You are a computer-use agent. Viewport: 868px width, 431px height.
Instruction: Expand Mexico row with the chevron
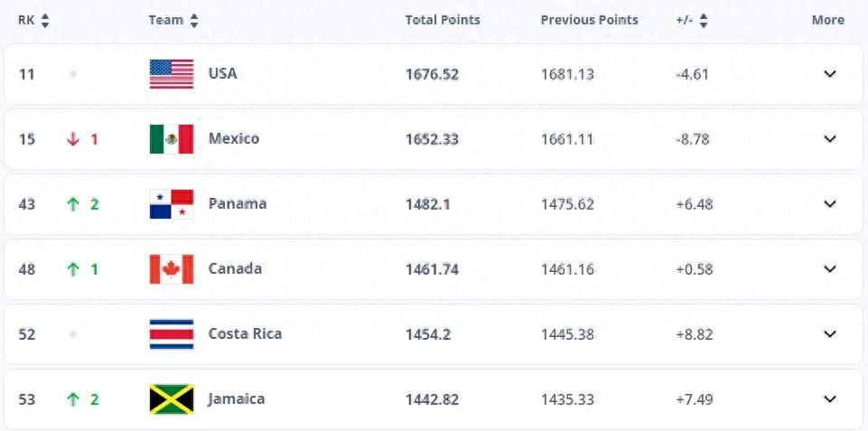(830, 139)
